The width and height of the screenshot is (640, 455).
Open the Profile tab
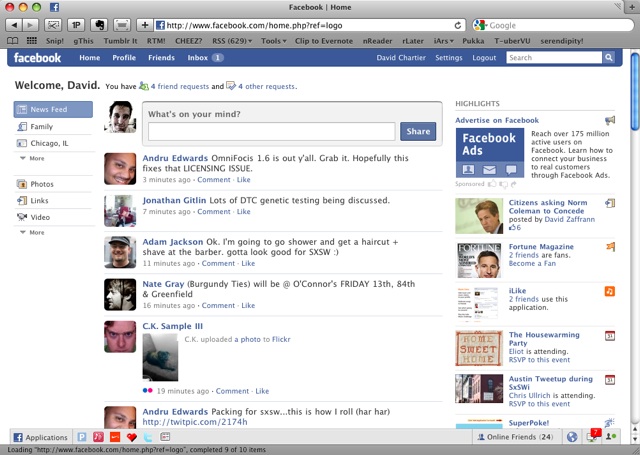[x=124, y=58]
